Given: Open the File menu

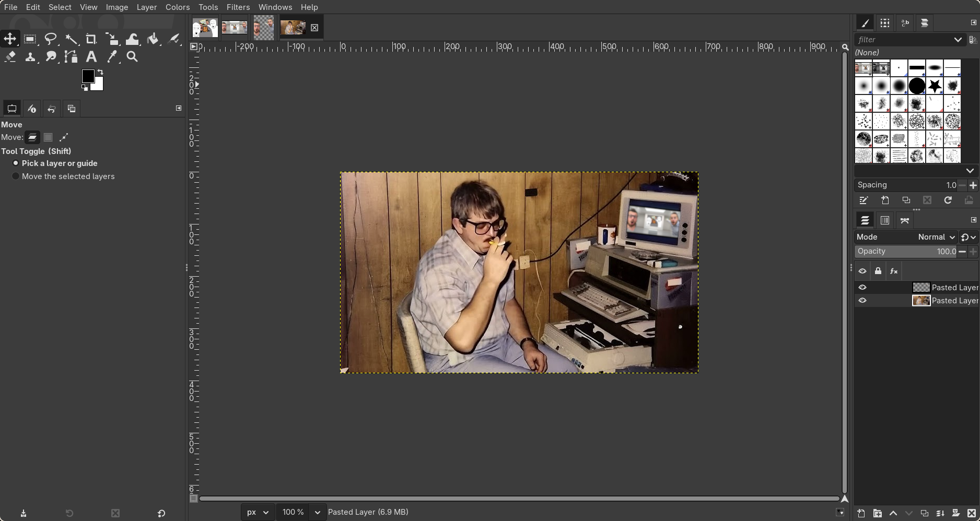Looking at the screenshot, I should pos(10,7).
